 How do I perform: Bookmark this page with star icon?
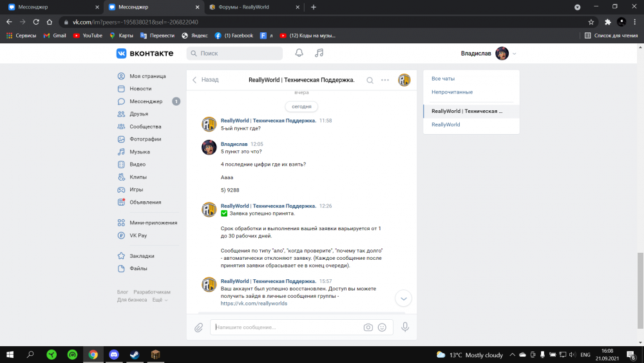pos(591,22)
